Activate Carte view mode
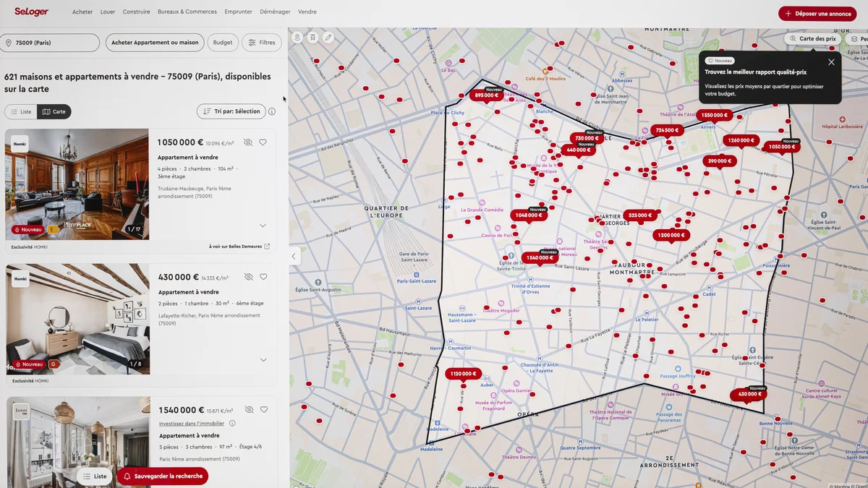Viewport: 868px width, 488px height. click(55, 111)
